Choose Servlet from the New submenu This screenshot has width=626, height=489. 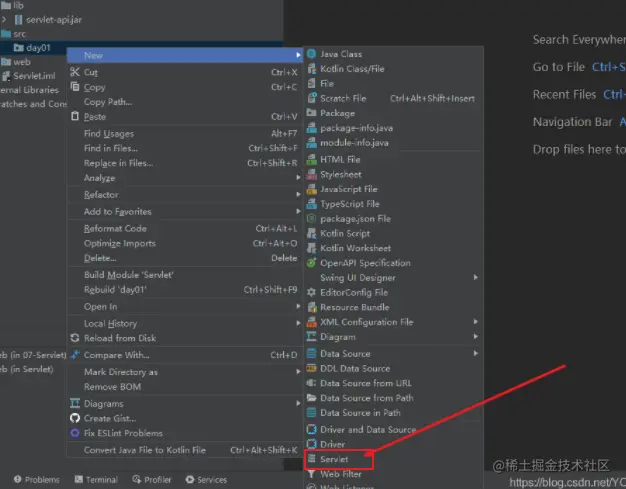(339, 459)
